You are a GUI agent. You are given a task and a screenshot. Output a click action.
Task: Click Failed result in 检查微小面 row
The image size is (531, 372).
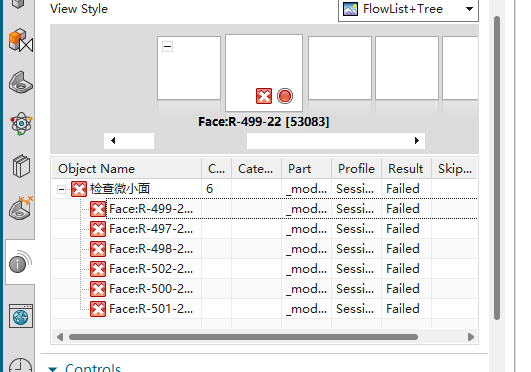403,189
